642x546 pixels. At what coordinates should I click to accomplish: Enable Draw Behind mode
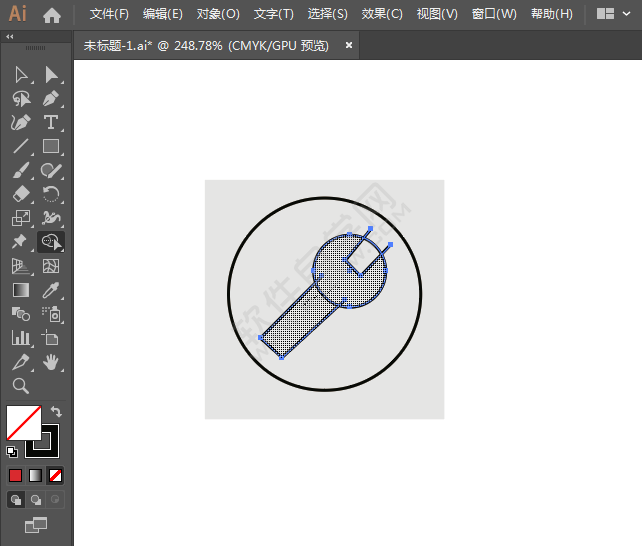(36, 500)
